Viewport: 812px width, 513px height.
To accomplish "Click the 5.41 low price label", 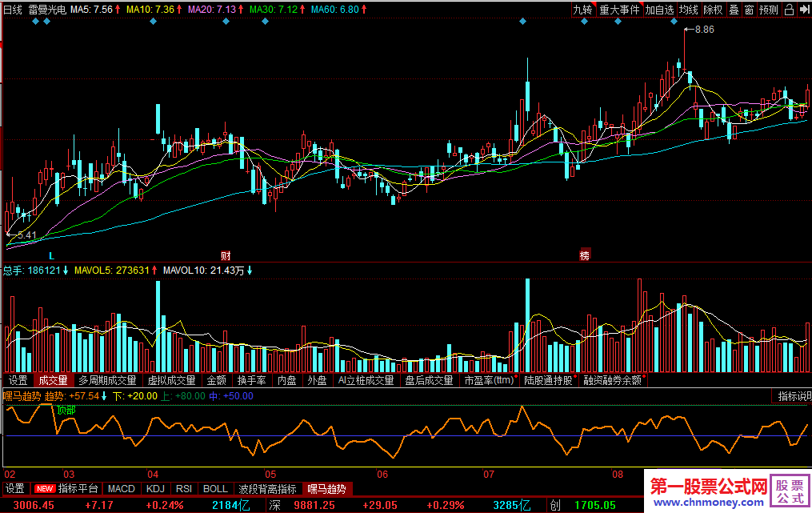I will click(x=27, y=235).
